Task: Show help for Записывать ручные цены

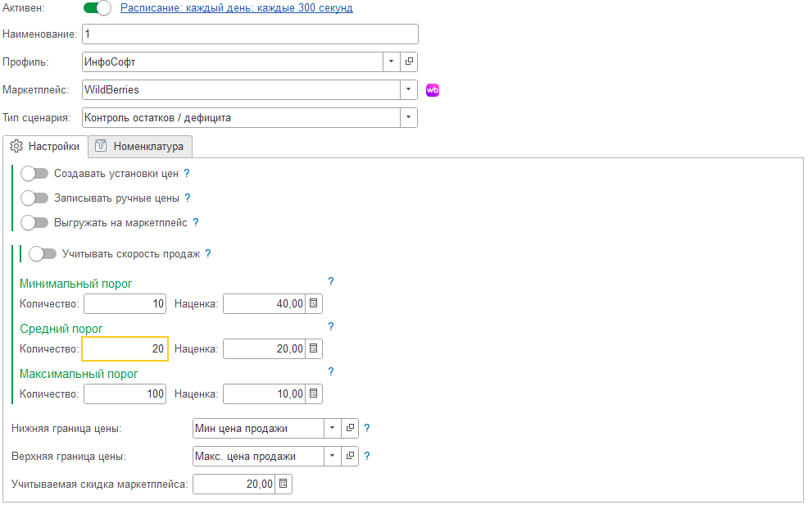Action: 188,198
